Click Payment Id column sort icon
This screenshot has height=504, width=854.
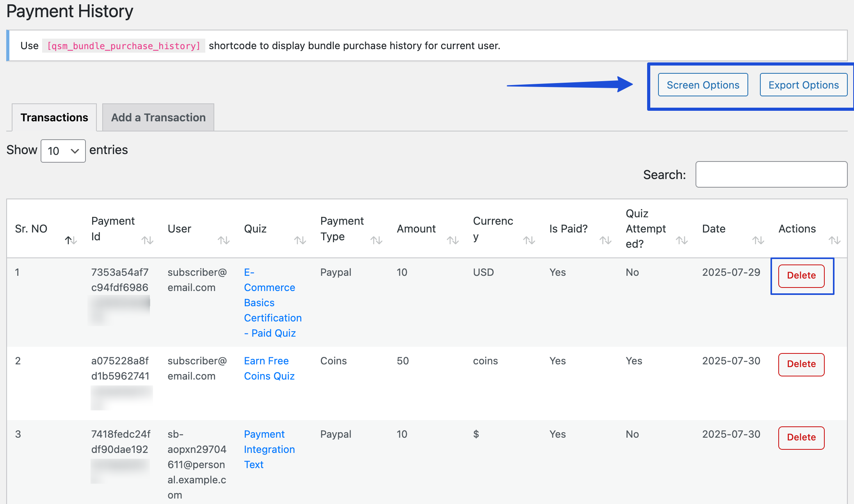147,240
